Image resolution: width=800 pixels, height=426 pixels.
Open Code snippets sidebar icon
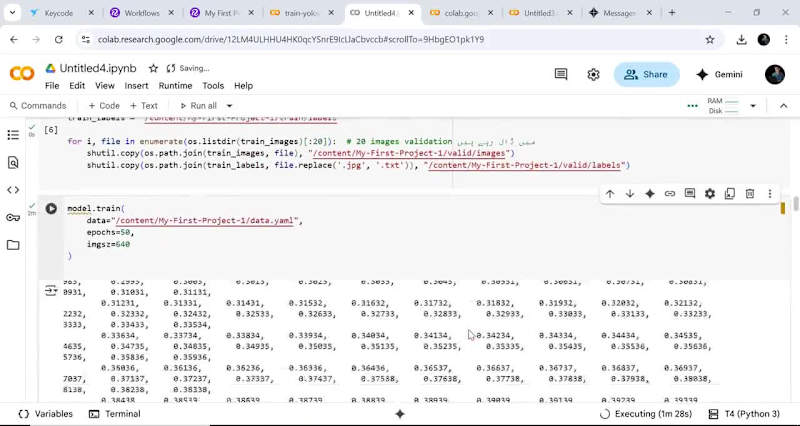tap(13, 190)
